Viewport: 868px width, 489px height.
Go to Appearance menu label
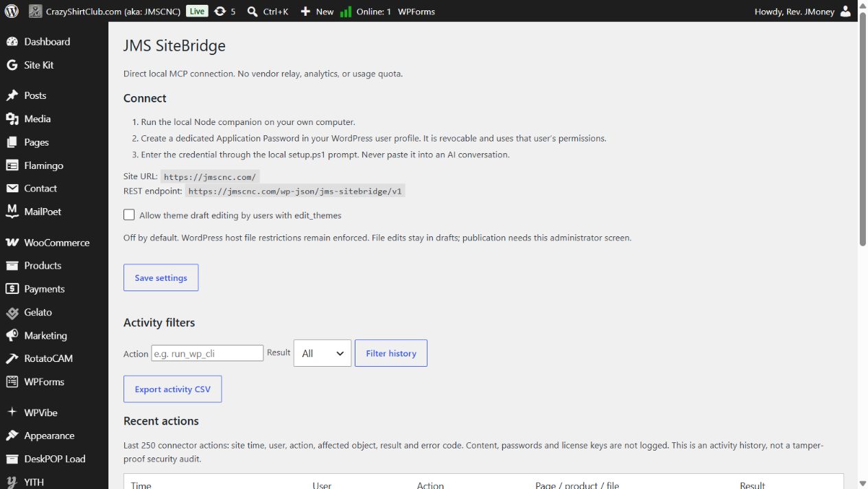pyautogui.click(x=49, y=436)
